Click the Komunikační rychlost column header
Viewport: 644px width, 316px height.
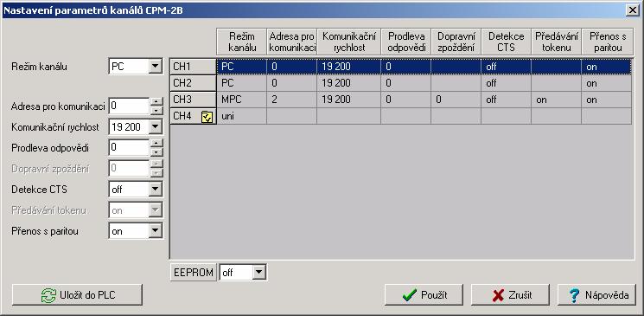point(349,42)
